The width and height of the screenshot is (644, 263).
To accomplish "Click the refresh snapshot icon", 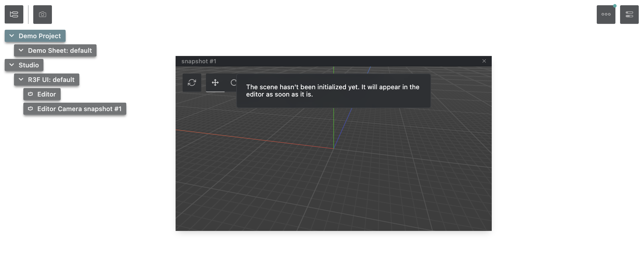I will point(192,83).
